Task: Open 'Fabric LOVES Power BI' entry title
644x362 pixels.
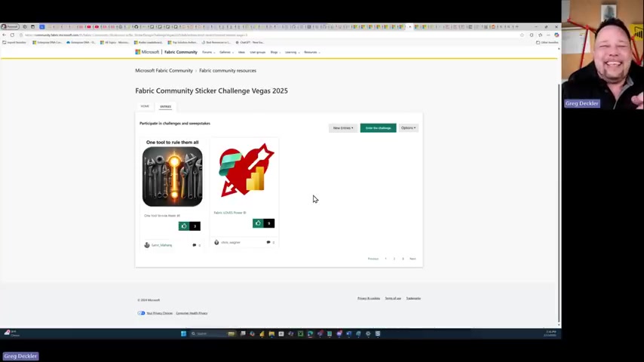Action: 230,213
